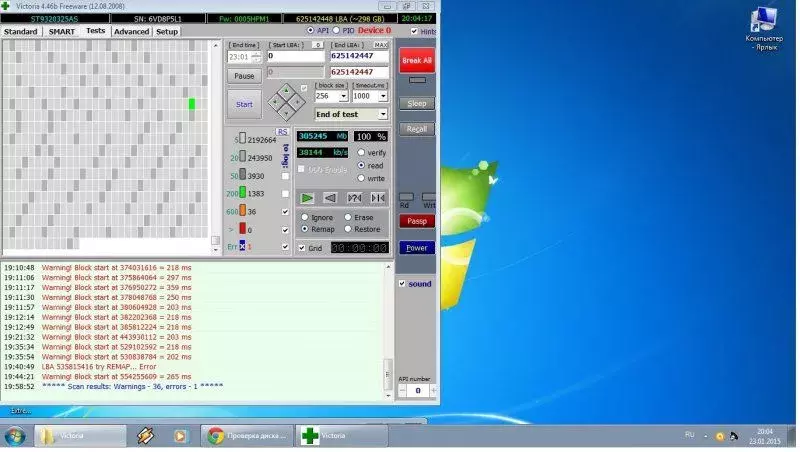
Task: Open the block size dropdown
Action: click(x=343, y=96)
